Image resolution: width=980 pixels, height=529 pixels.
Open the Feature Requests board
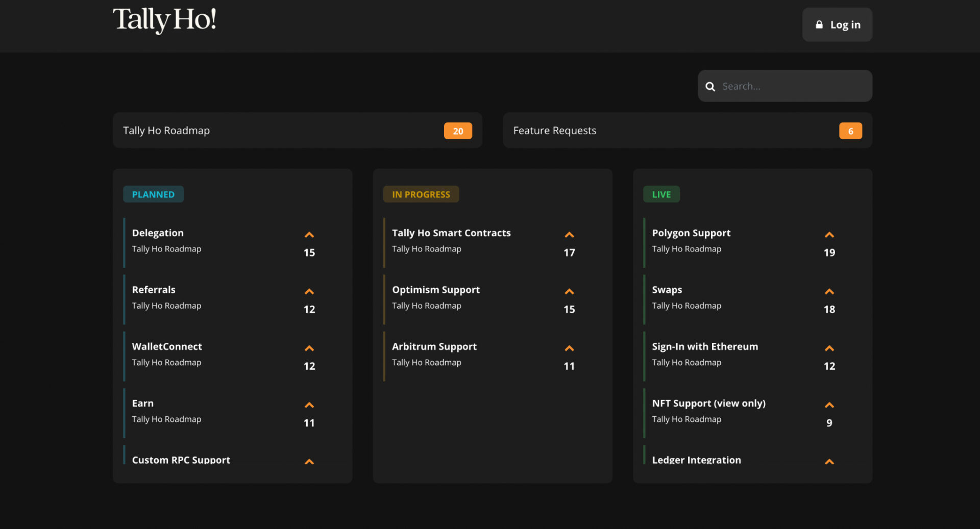tap(688, 130)
